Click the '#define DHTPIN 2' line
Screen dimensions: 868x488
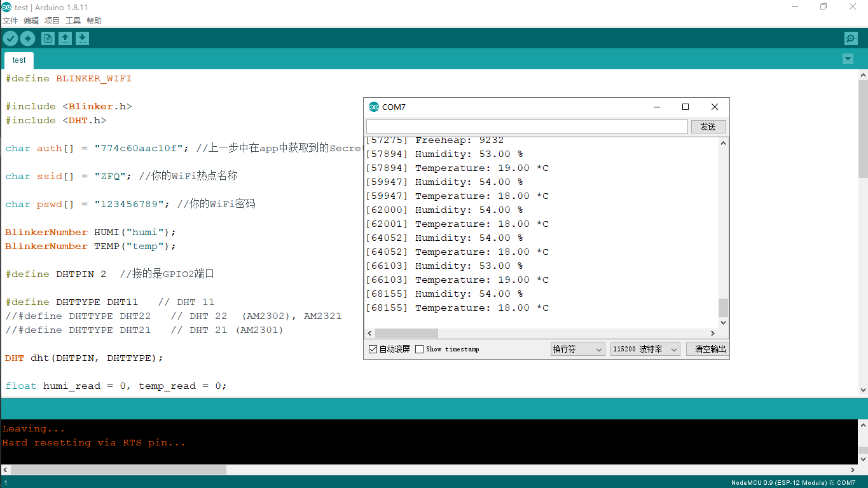[56, 274]
